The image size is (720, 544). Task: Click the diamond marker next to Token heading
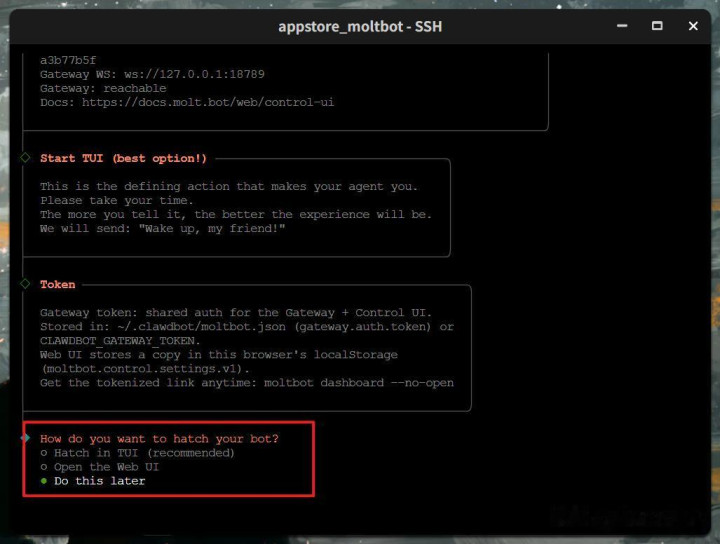coord(26,284)
